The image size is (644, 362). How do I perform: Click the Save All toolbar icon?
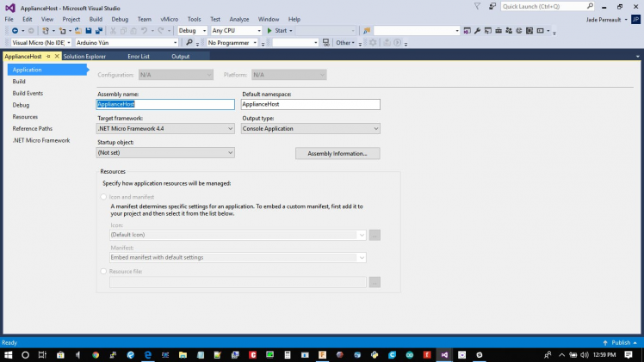[x=100, y=31]
